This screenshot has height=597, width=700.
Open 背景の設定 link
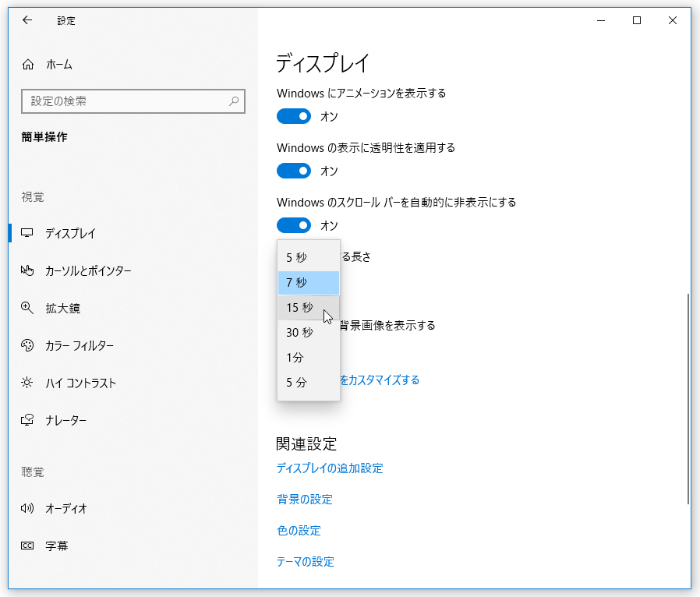305,500
